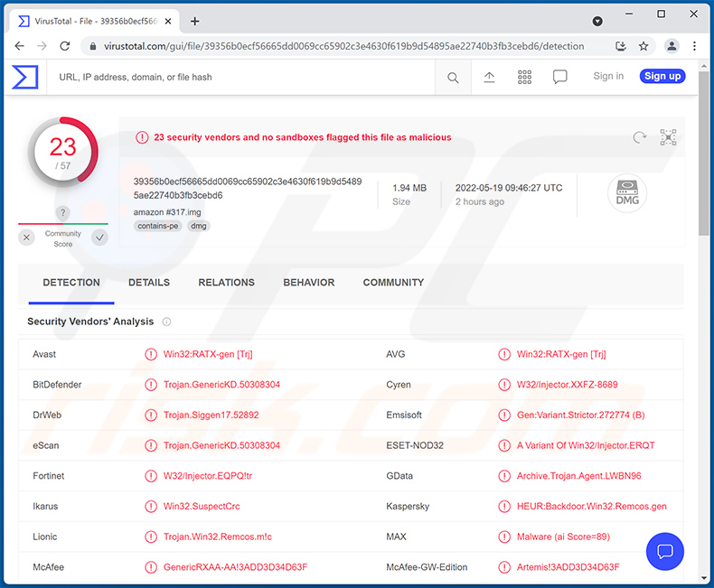Click the Win32:RATX-gen [Trj] result for Avast

click(208, 354)
